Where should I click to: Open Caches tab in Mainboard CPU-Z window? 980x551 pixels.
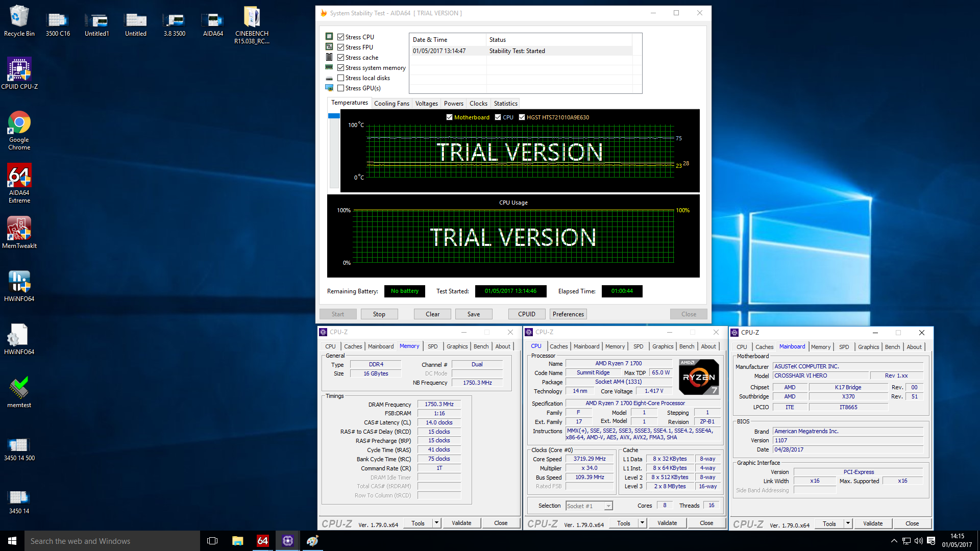[x=764, y=347]
